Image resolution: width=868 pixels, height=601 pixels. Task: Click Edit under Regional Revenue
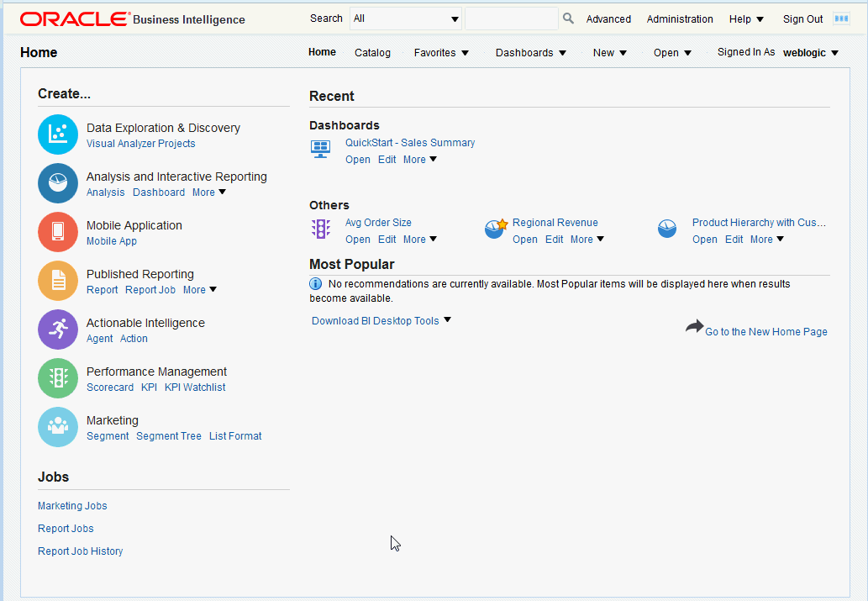(x=554, y=240)
